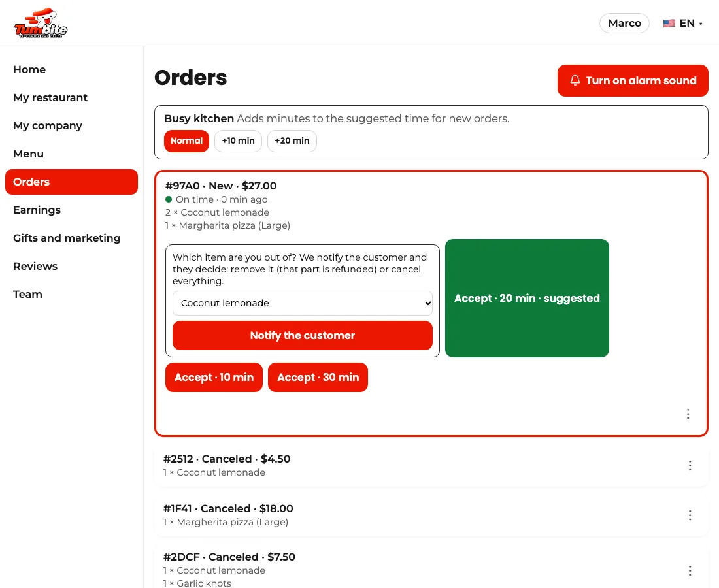Image resolution: width=719 pixels, height=588 pixels.
Task: Click '1 × Garlic knots' in order #2DCF
Action: tap(197, 583)
